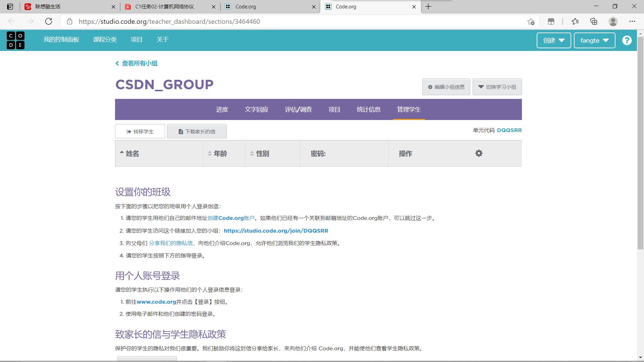Screen dimensions: 644x362
Task: Switch to 评估/调查 tab
Action: tap(299, 109)
